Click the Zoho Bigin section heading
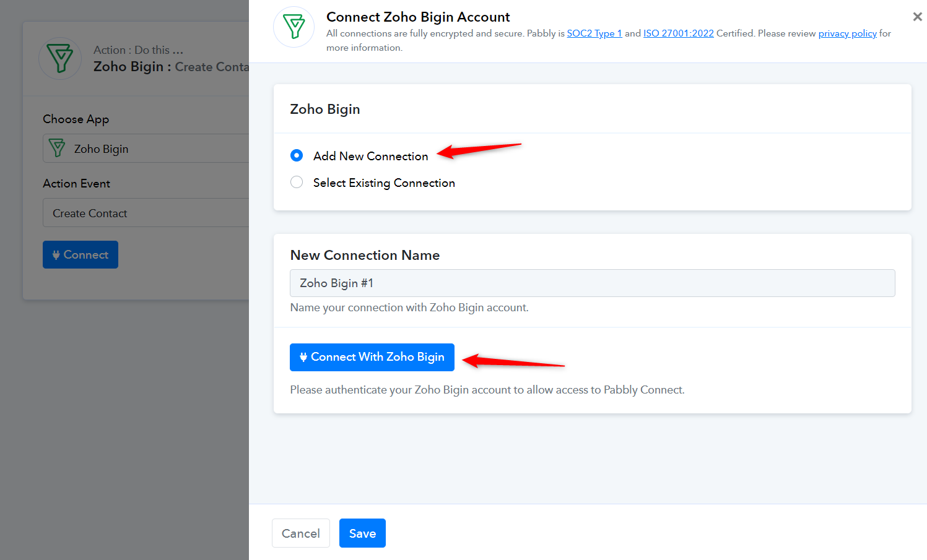This screenshot has height=560, width=927. pos(325,110)
